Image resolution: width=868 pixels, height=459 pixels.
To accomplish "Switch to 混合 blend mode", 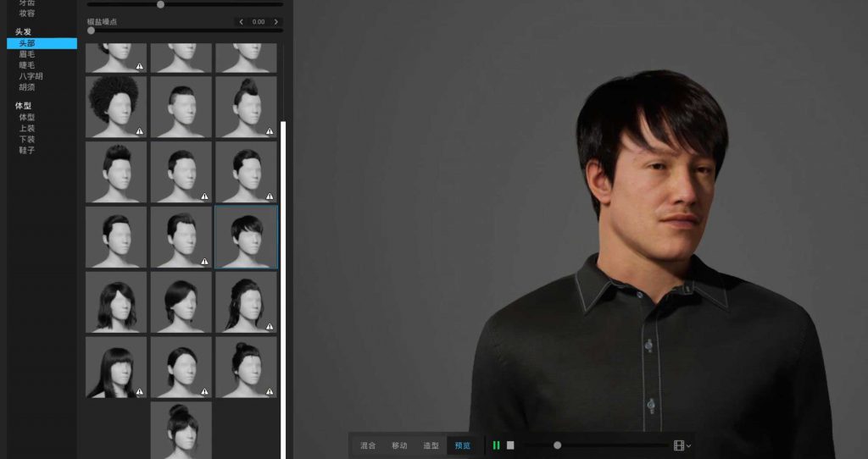I will click(368, 445).
